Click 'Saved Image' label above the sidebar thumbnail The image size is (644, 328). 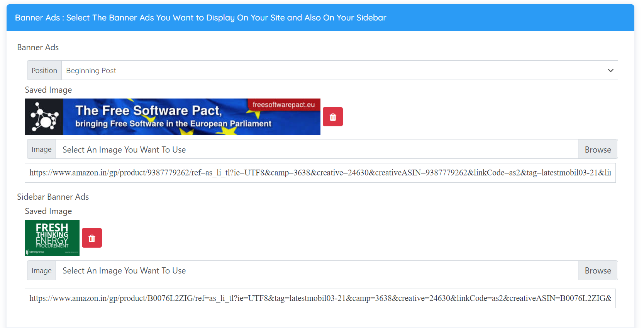[48, 211]
